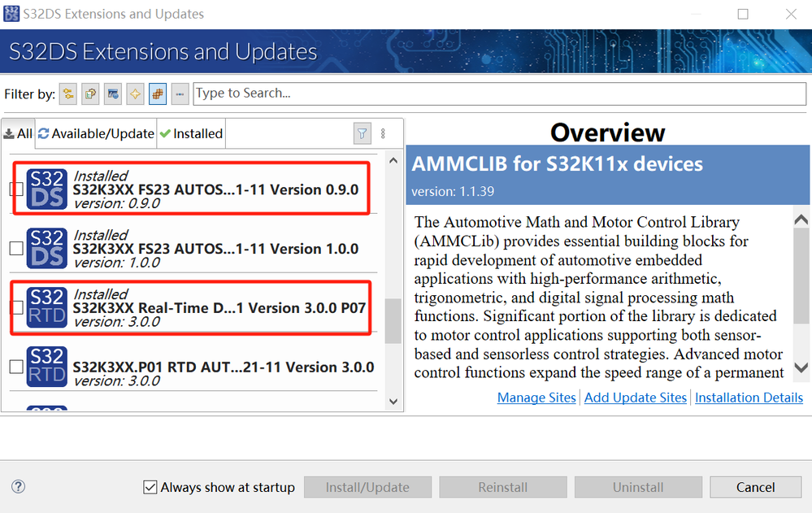Switch to the Available/Update tab

[97, 133]
